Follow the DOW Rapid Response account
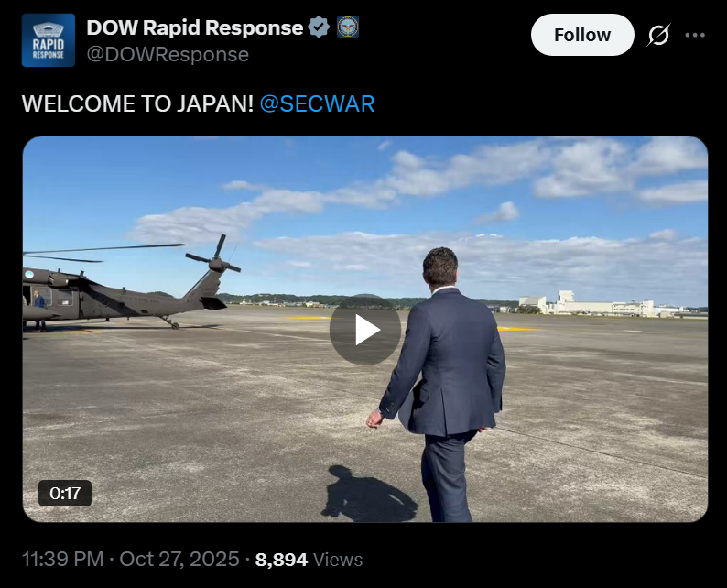Image resolution: width=727 pixels, height=588 pixels. click(x=582, y=35)
